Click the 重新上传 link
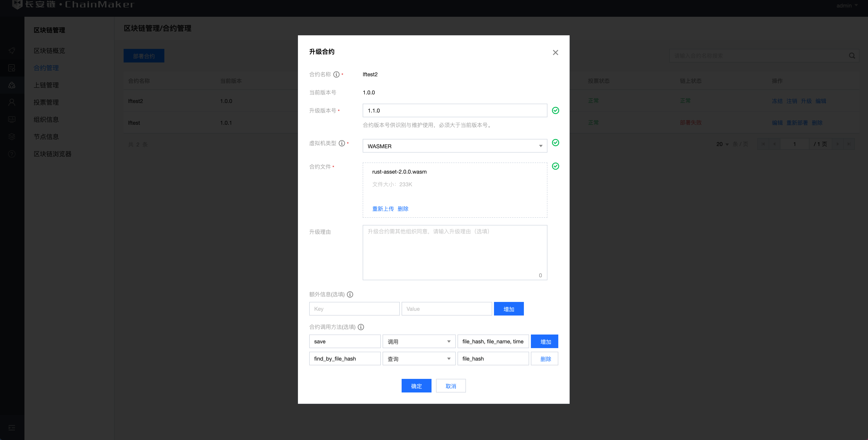 click(x=383, y=209)
